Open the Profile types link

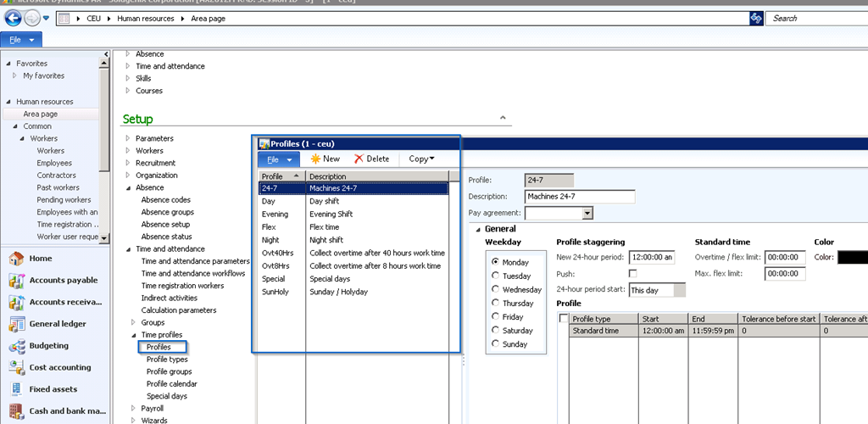pyautogui.click(x=167, y=360)
